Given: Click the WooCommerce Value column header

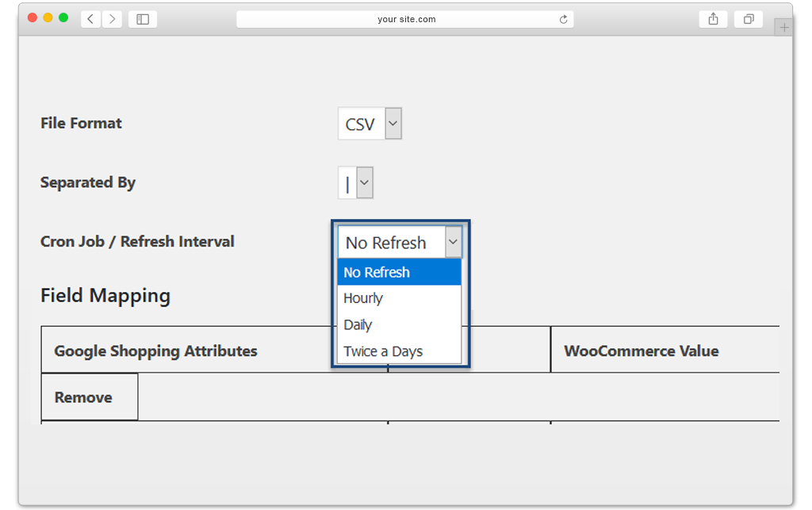Looking at the screenshot, I should pos(641,351).
